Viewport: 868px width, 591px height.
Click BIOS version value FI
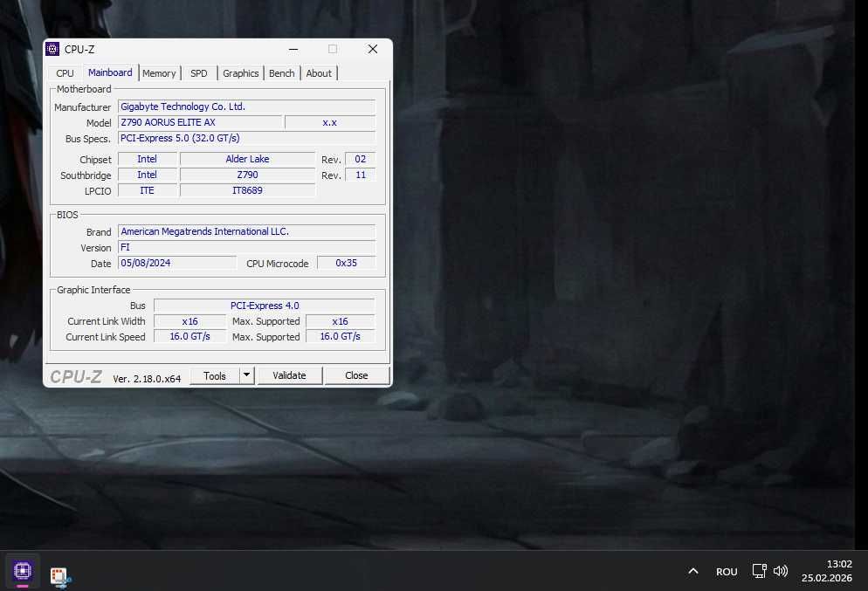point(247,247)
